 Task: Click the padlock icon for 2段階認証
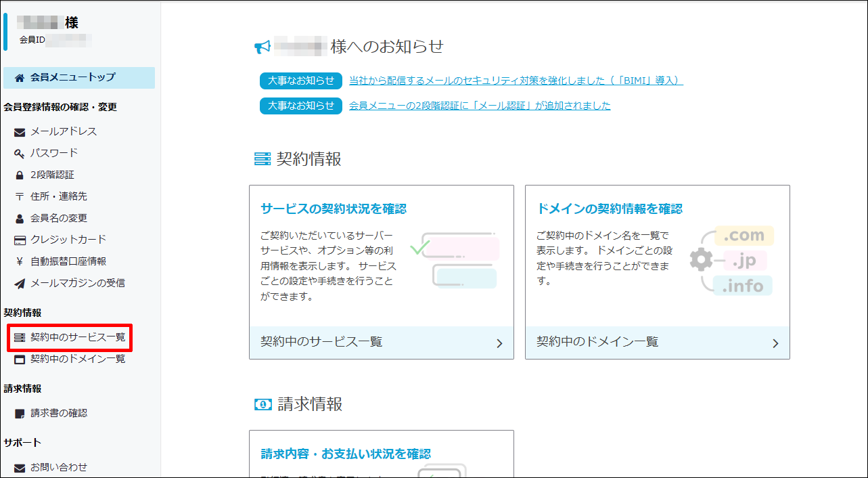[20, 175]
